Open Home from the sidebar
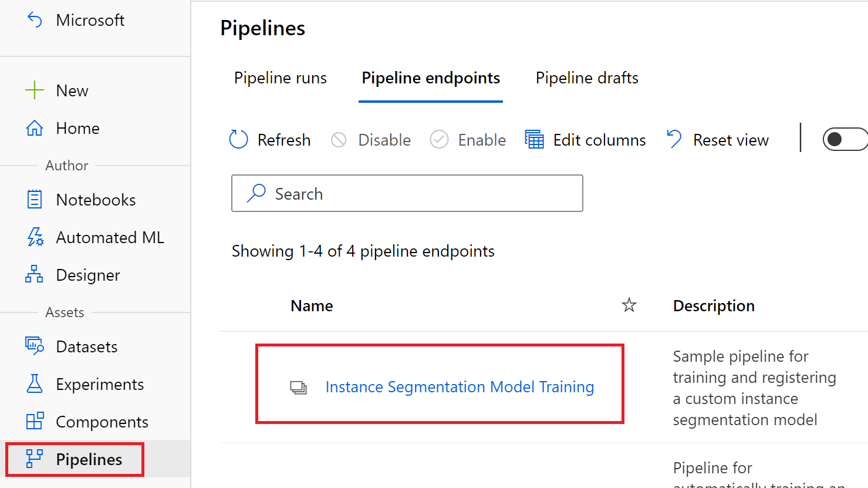This screenshot has width=868, height=488. [77, 128]
